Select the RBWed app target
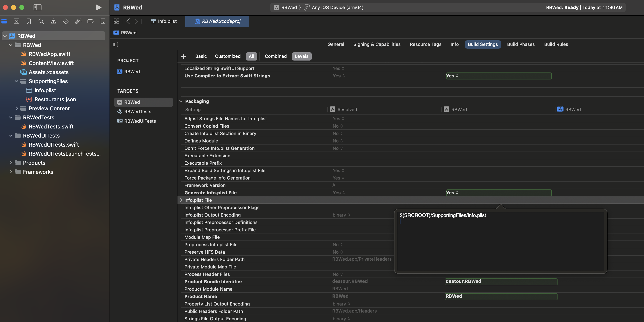The height and width of the screenshot is (322, 644). click(x=143, y=102)
